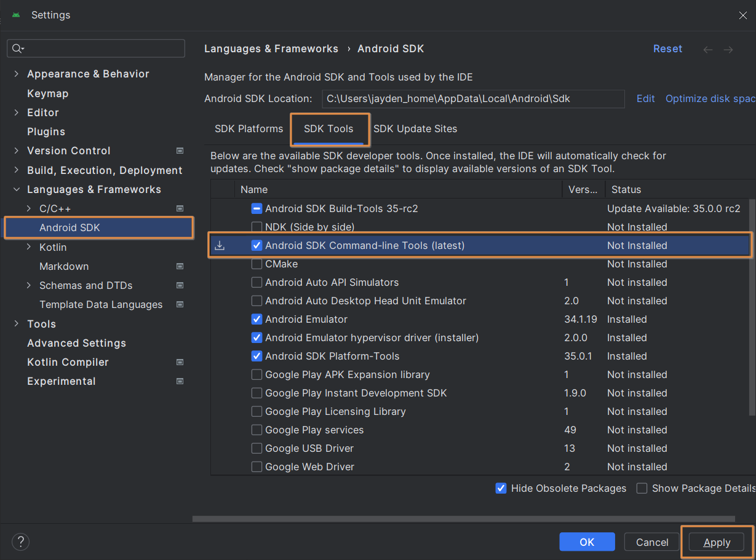This screenshot has height=560, width=756.
Task: Click the back navigation arrow
Action: pyautogui.click(x=708, y=49)
